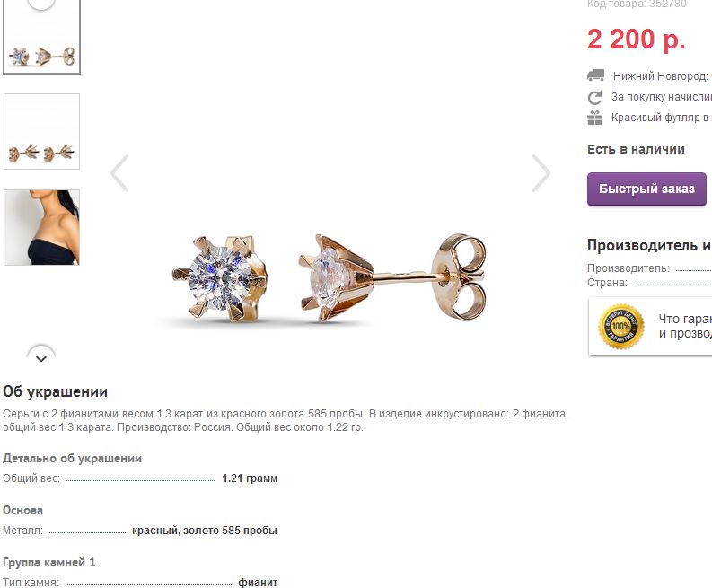The image size is (712, 588).
Task: Open the За покупку начислим link
Action: pyautogui.click(x=662, y=97)
